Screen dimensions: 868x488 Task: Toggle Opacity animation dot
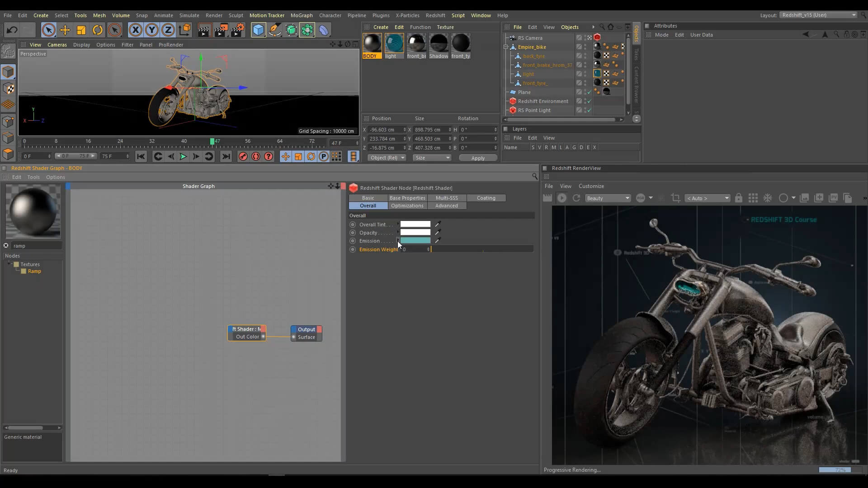353,233
